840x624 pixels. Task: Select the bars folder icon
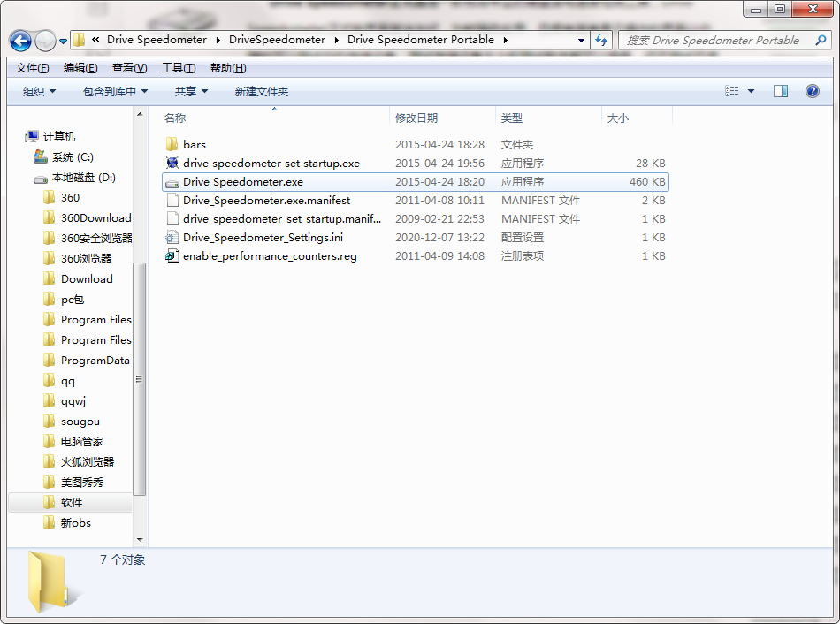(172, 144)
